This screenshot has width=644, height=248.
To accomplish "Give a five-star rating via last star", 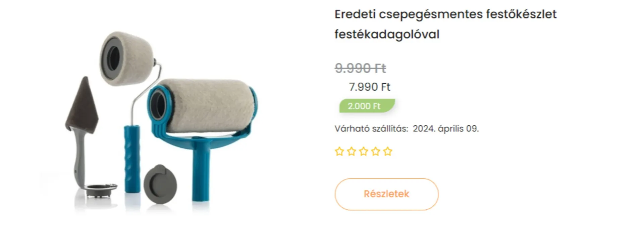I will coord(388,152).
